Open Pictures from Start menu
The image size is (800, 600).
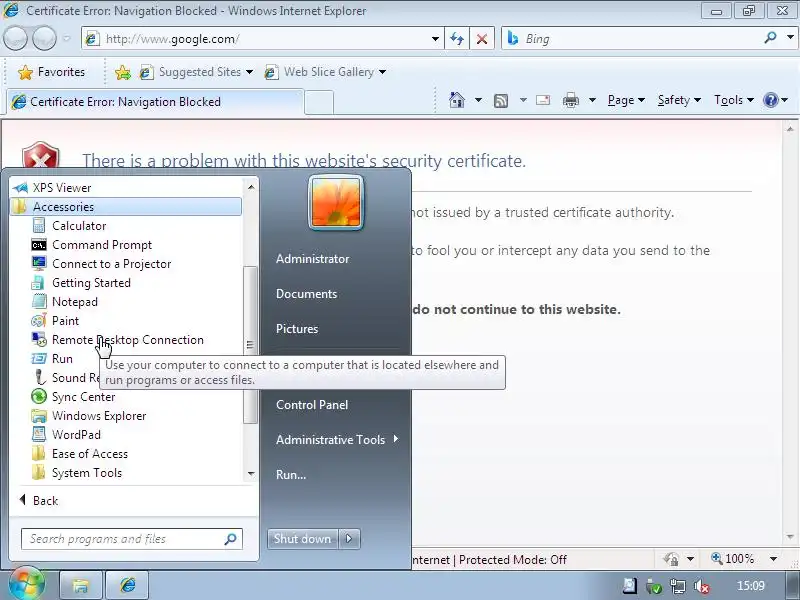tap(297, 329)
